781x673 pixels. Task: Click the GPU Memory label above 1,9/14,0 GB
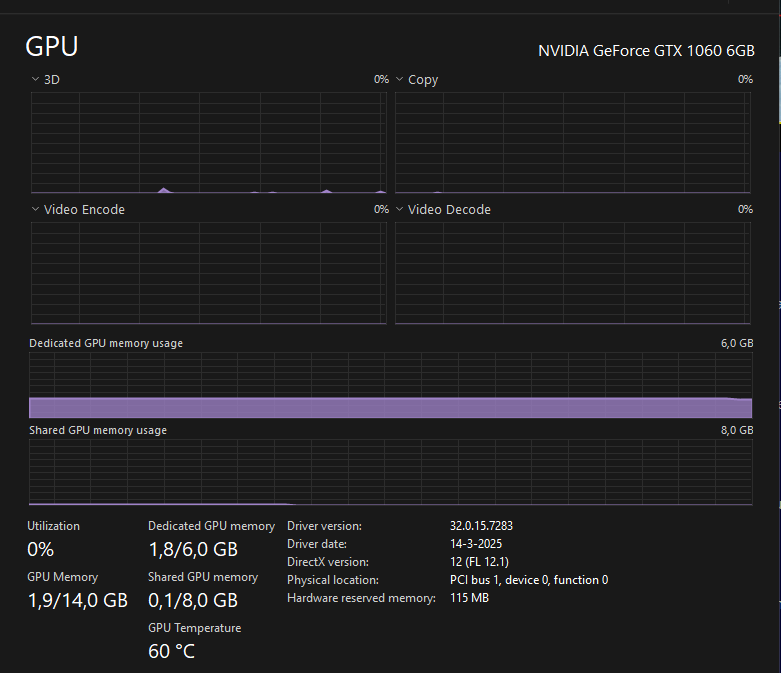[x=62, y=577]
